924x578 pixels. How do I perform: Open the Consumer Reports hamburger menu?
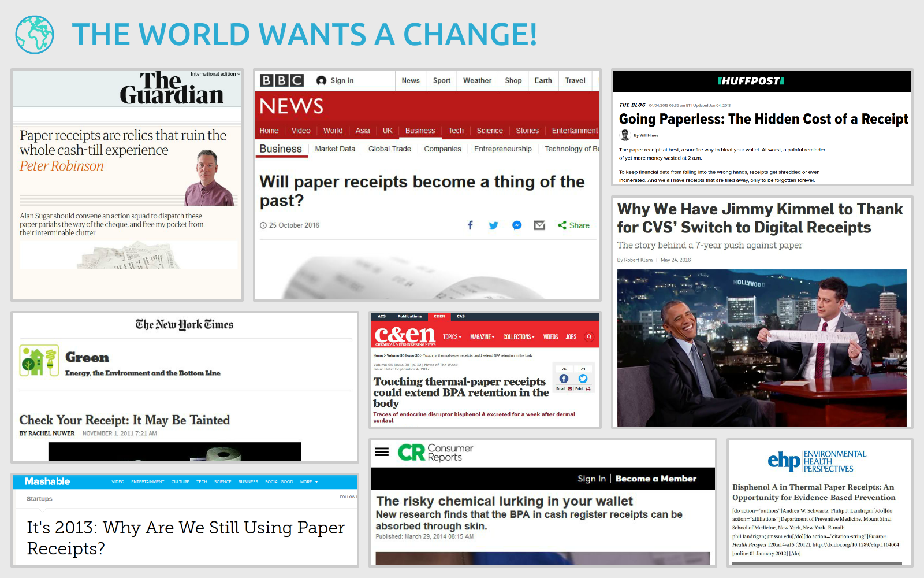tap(382, 452)
